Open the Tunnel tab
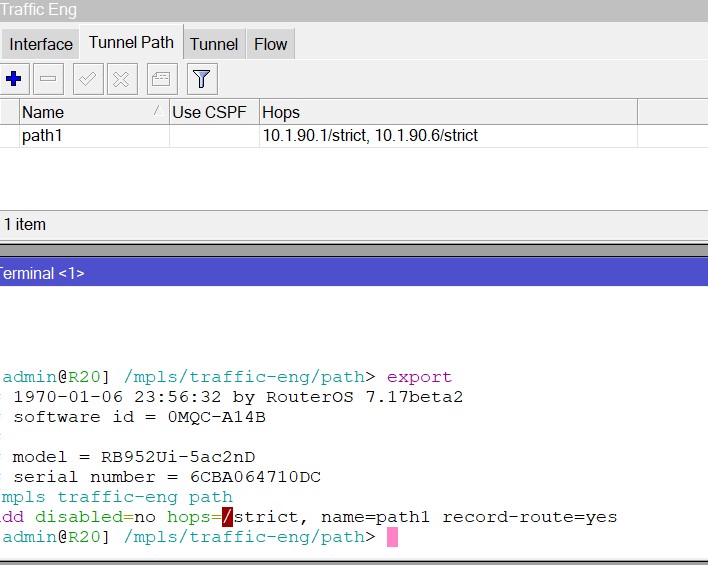 click(x=214, y=44)
